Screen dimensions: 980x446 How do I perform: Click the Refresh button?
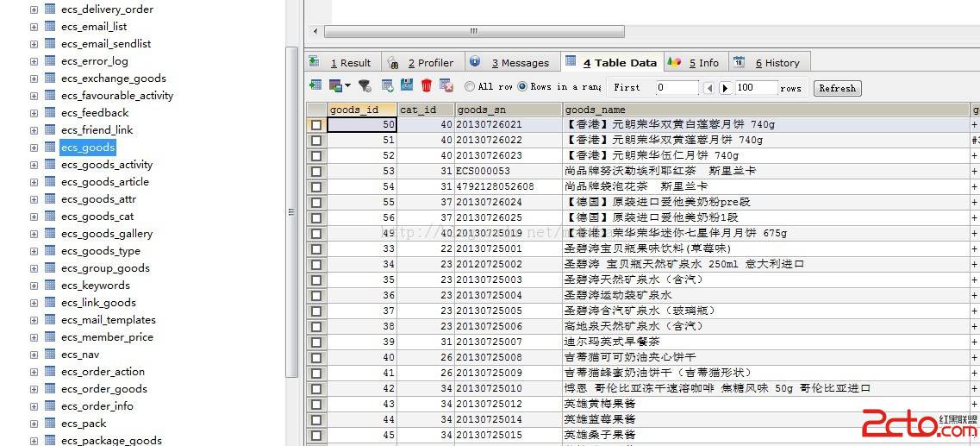(837, 88)
